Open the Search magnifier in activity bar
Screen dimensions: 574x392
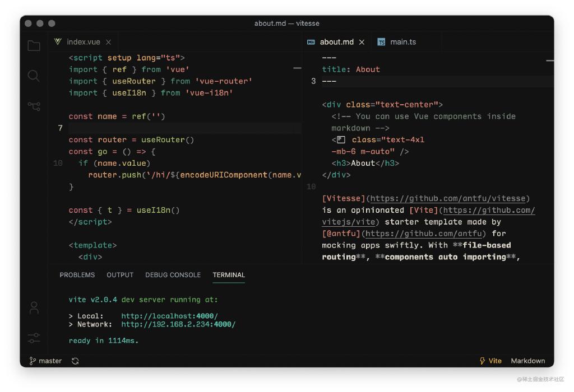(34, 76)
